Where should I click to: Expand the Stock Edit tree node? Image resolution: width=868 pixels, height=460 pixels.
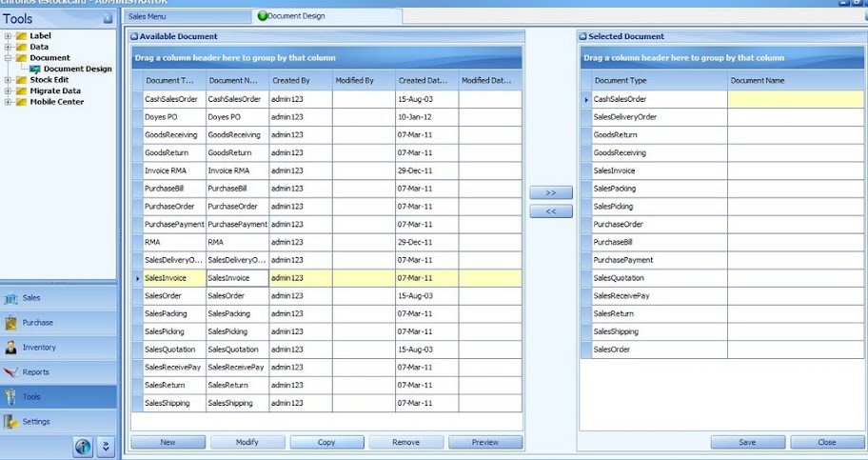8,80
